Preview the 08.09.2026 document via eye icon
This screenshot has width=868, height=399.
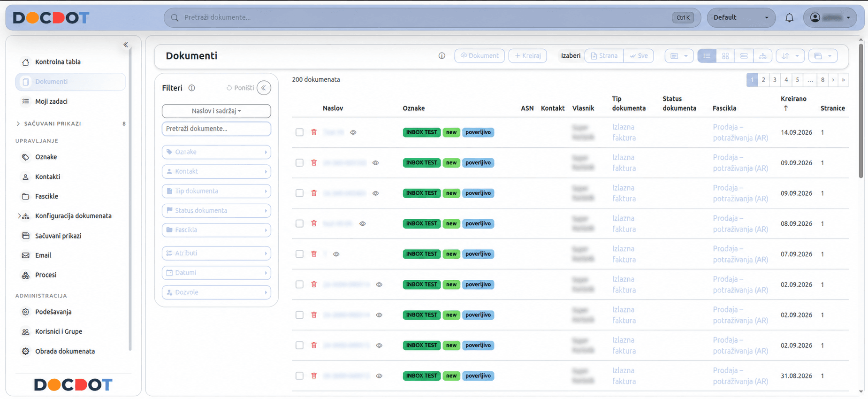[x=363, y=224]
